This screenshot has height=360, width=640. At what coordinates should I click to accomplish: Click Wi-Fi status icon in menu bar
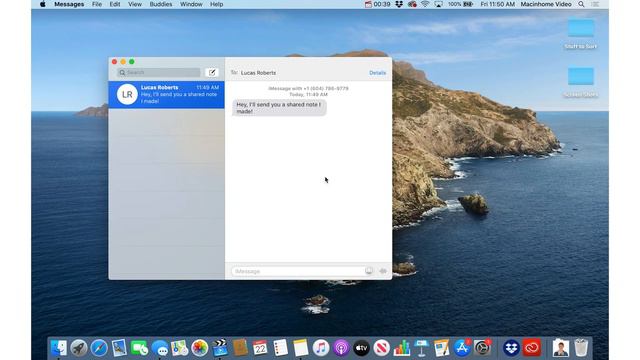tap(425, 4)
